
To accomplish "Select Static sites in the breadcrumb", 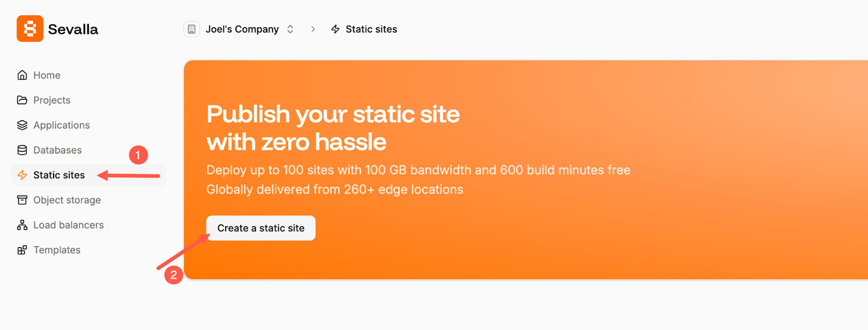I will tap(371, 29).
